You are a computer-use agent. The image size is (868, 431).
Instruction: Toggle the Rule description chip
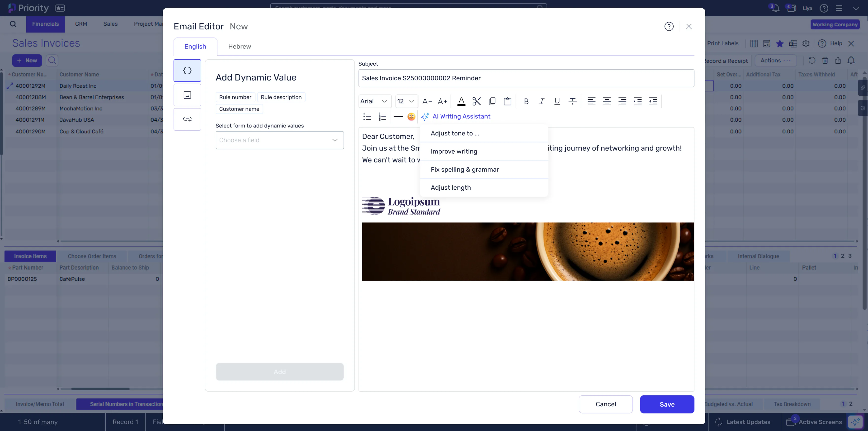281,97
